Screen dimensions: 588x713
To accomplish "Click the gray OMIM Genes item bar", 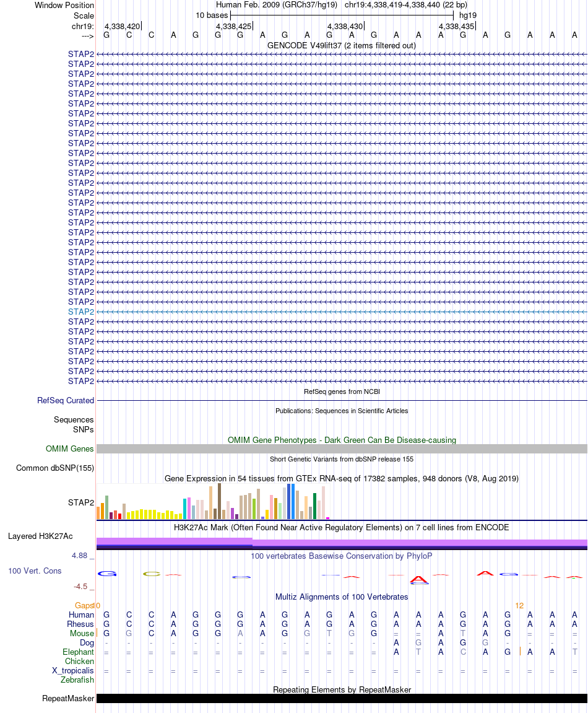I will (342, 449).
